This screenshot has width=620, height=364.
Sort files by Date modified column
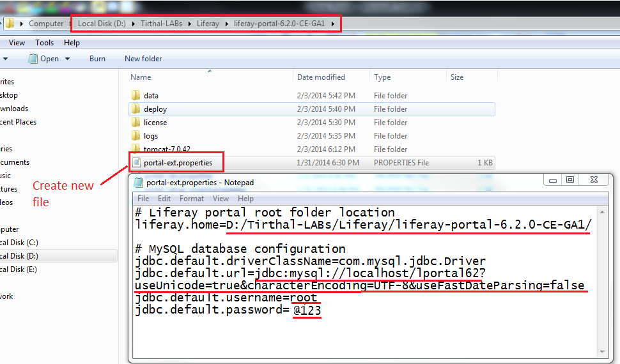tap(321, 77)
